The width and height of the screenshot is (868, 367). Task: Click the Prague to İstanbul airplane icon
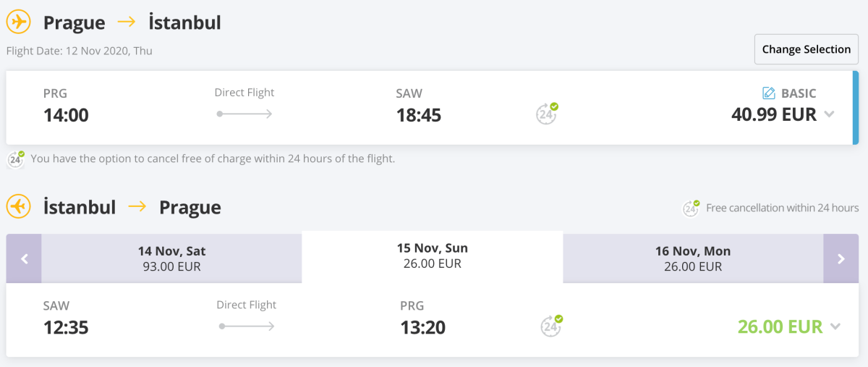click(x=18, y=22)
